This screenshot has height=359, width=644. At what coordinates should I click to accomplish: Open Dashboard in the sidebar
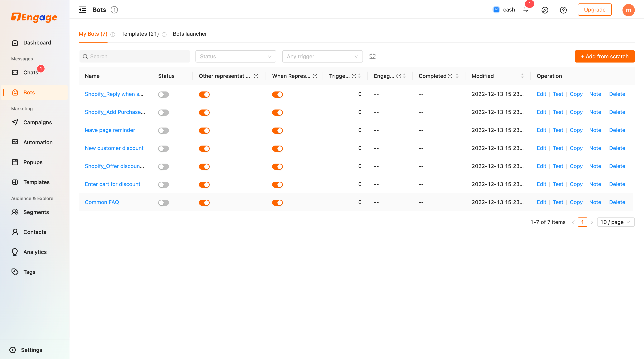click(x=35, y=42)
